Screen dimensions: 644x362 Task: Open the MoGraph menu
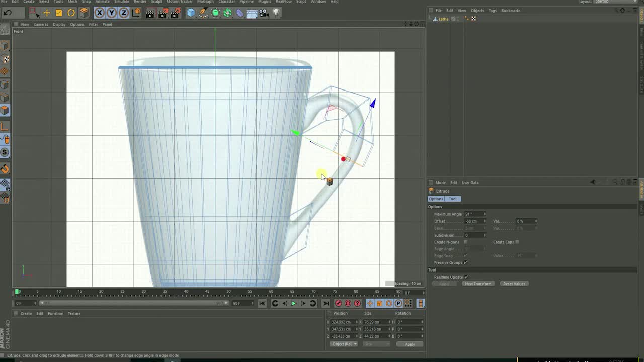205,2
